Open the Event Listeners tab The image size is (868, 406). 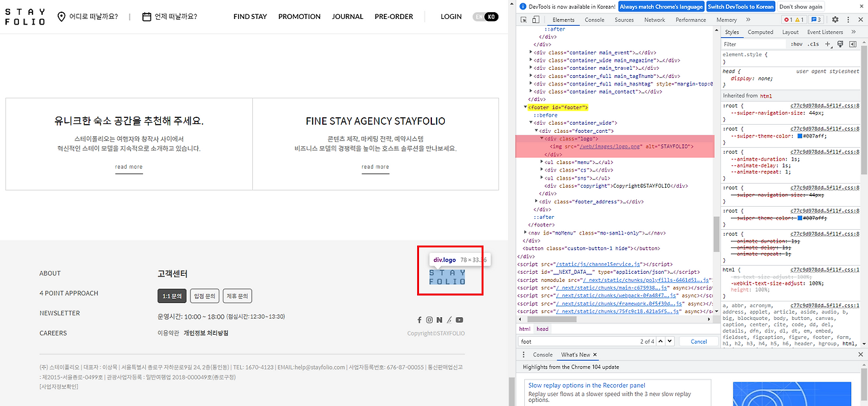825,32
